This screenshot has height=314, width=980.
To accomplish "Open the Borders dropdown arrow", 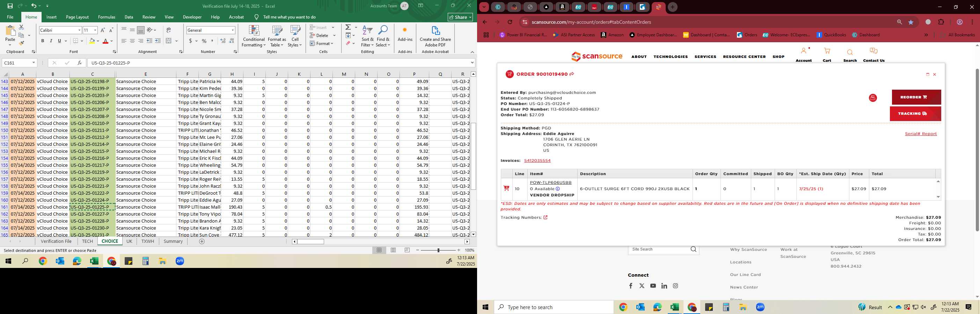I will (82, 41).
